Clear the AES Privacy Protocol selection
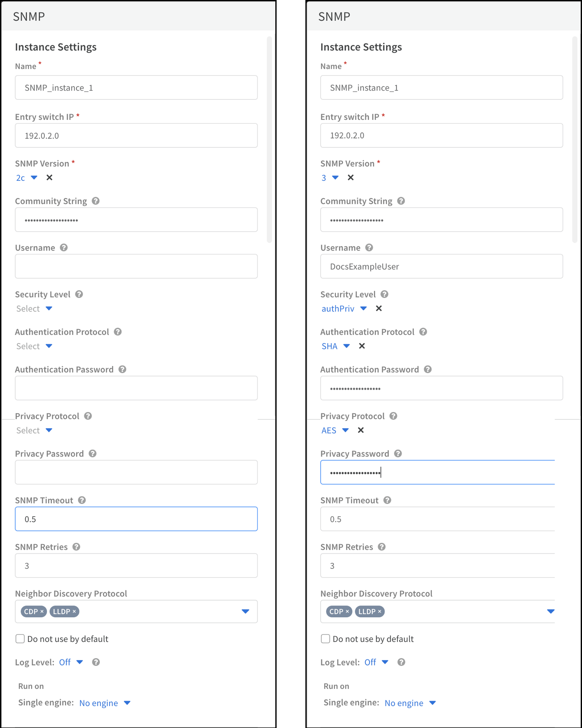The height and width of the screenshot is (728, 582). 361,430
